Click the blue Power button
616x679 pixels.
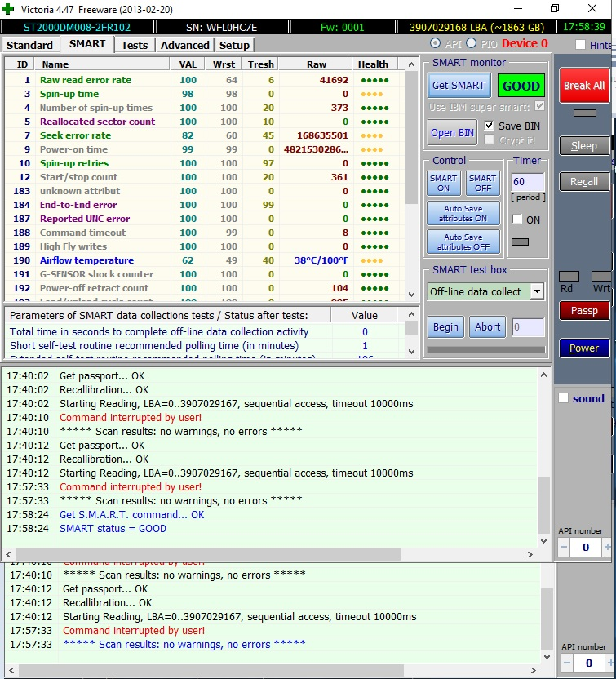tap(584, 348)
